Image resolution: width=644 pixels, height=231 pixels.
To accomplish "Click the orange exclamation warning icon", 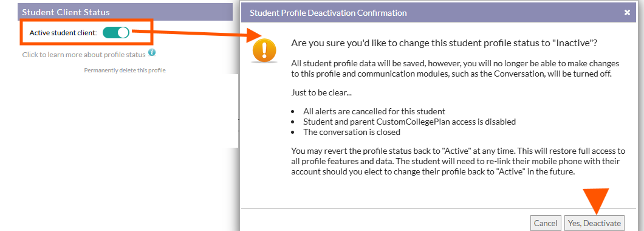I will 264,50.
